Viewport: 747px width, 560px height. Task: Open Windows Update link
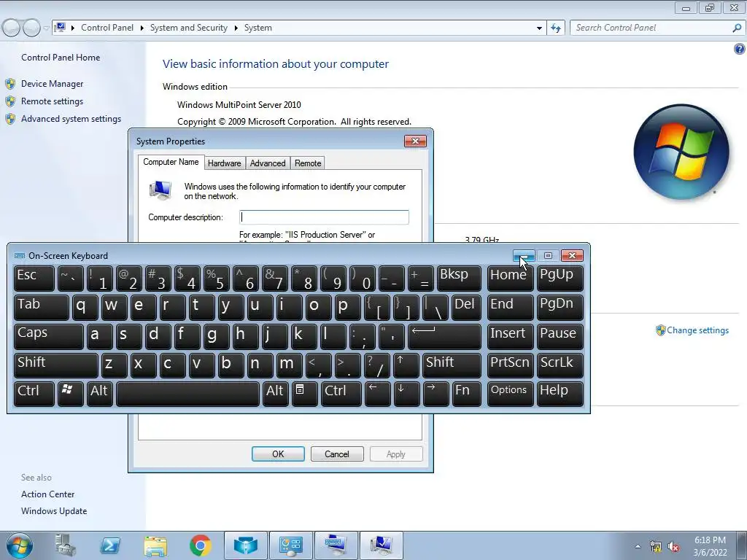[54, 511]
